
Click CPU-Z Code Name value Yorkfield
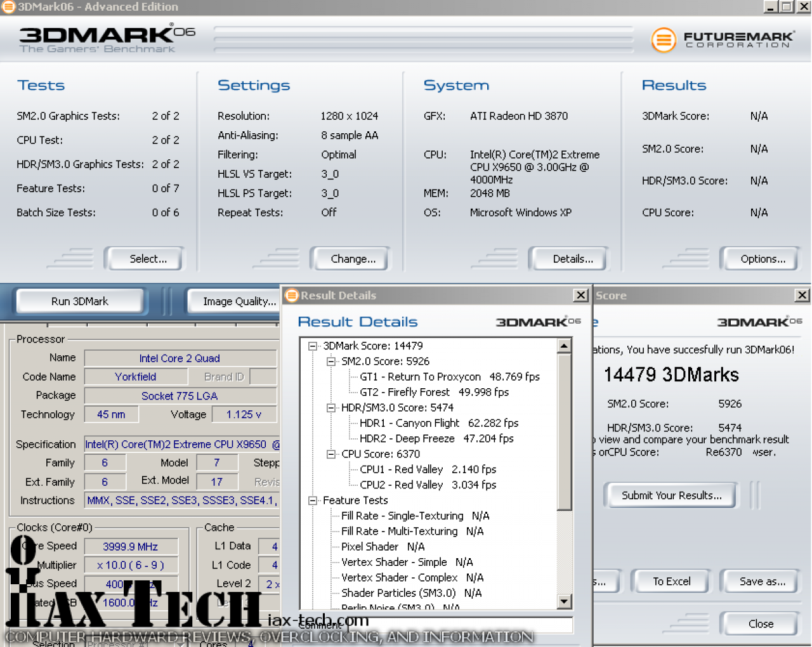(x=135, y=377)
